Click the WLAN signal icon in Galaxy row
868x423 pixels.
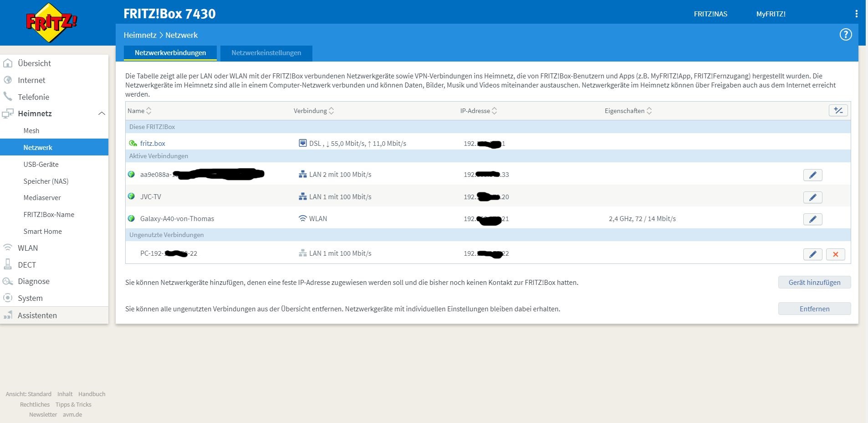[x=303, y=218]
